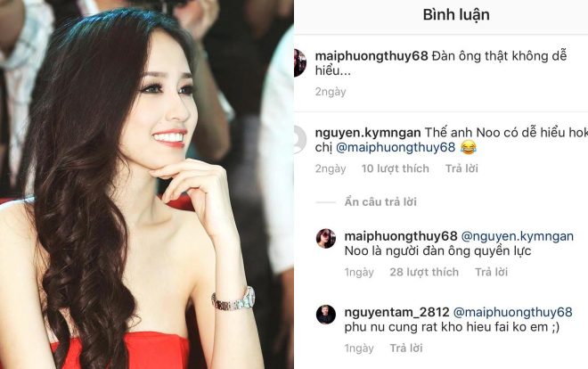This screenshot has height=369, width=588.
Task: Open maiphuongthuy68 username in the reply
Action: pos(401,236)
